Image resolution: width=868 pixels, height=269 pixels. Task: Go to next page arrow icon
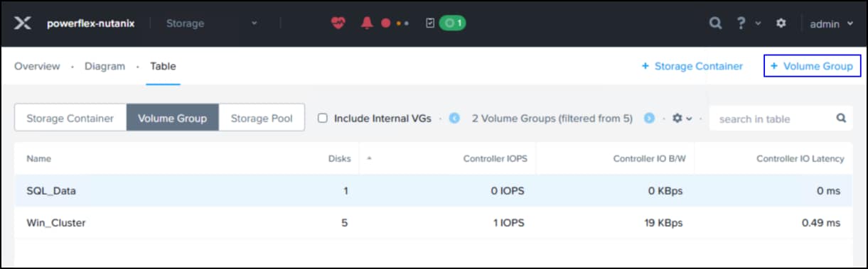649,119
